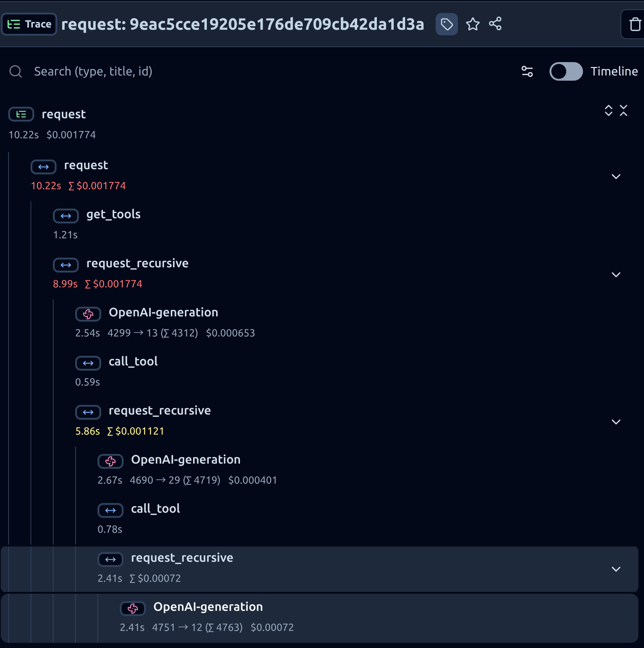Click the tag icon next to trace title
Screen dimensions: 644x648
[x=446, y=24]
